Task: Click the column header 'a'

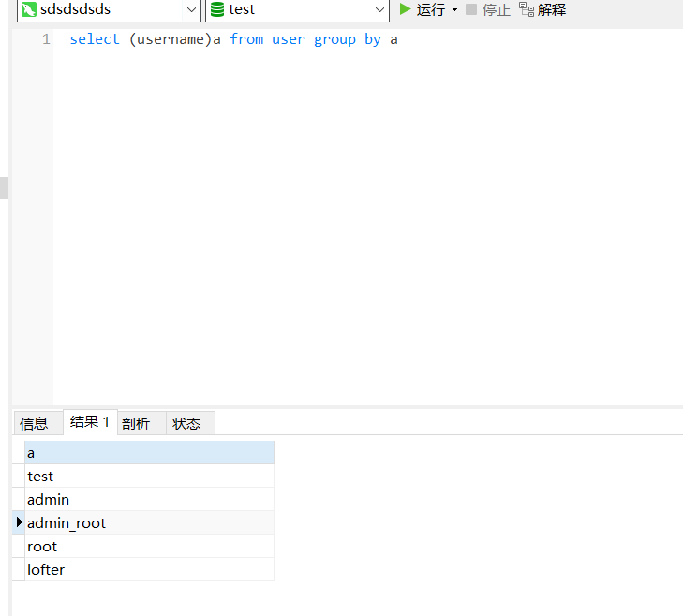Action: click(x=149, y=453)
